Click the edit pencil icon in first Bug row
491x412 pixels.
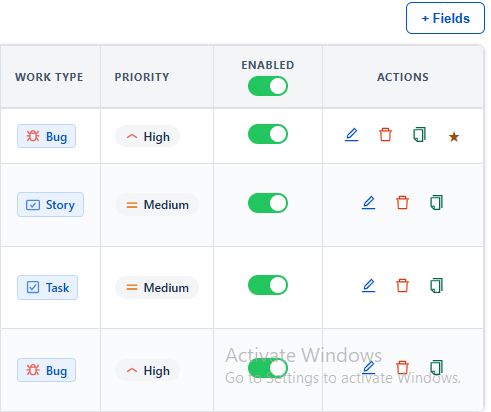351,135
